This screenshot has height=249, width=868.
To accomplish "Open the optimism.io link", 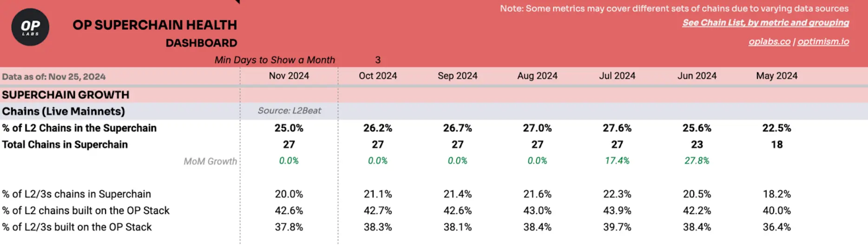I will pyautogui.click(x=823, y=41).
